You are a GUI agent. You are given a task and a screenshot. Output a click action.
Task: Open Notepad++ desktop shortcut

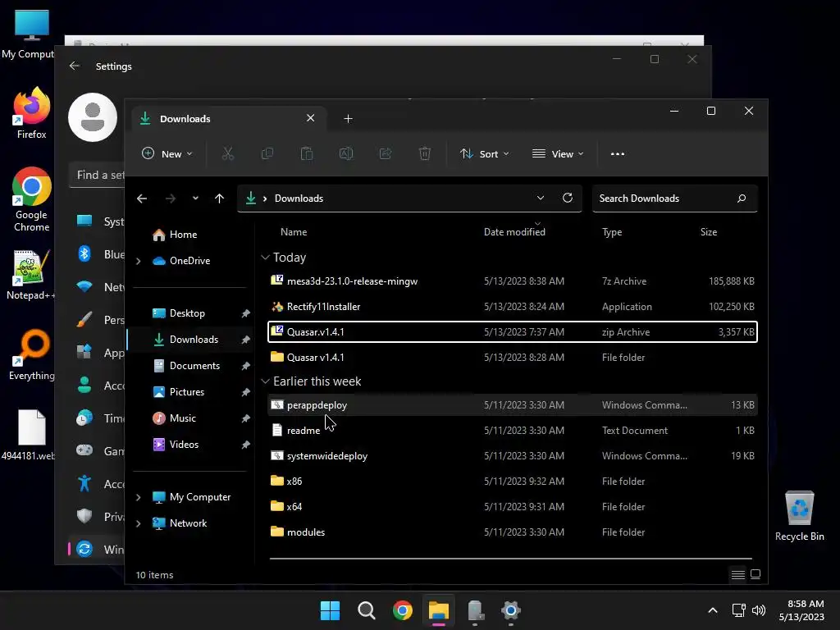point(31,274)
